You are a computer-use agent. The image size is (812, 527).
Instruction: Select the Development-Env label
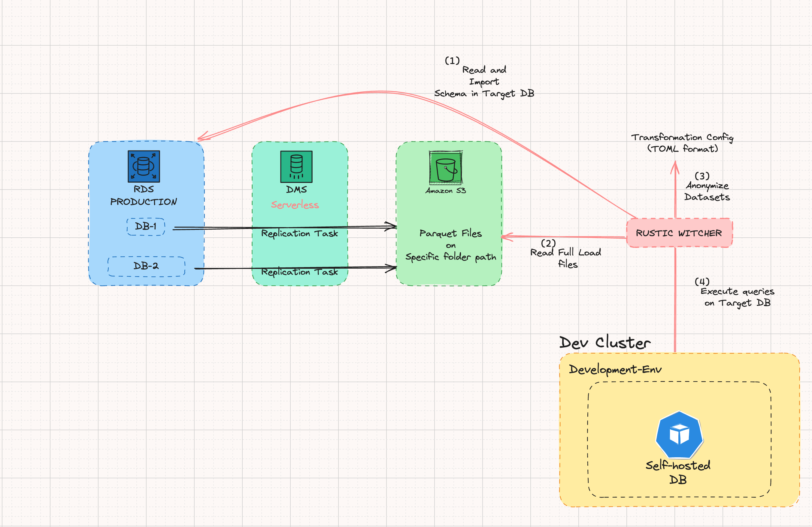coord(615,370)
